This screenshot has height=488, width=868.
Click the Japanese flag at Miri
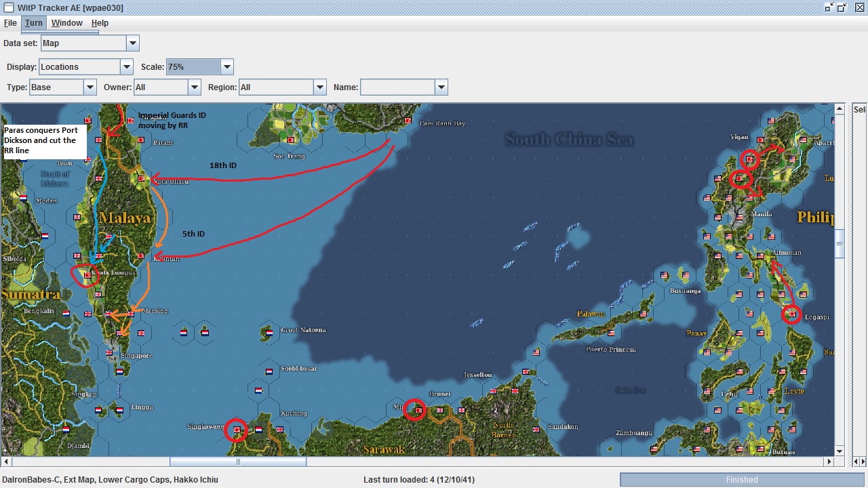(x=418, y=410)
